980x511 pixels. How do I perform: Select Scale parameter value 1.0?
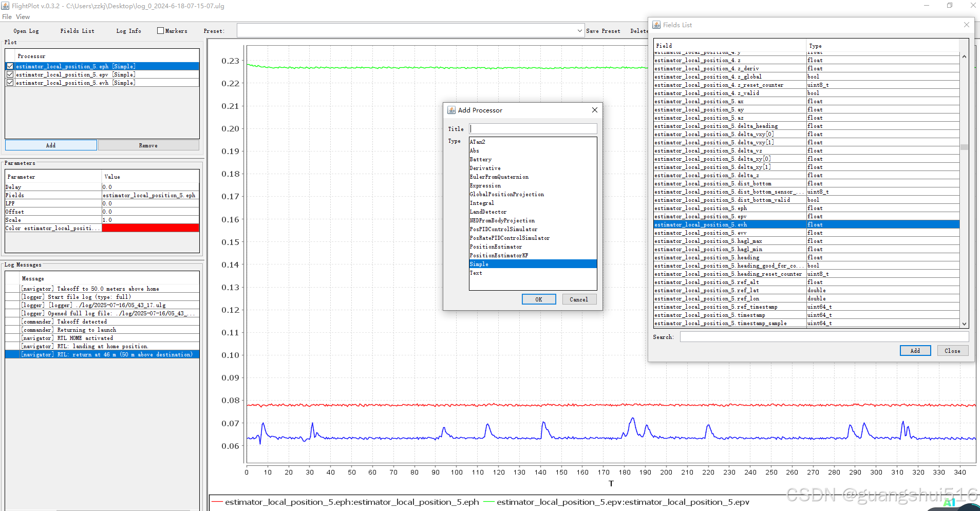click(x=150, y=220)
